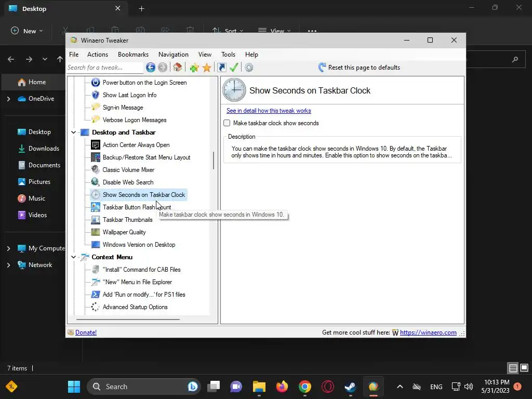Image resolution: width=532 pixels, height=399 pixels.
Task: Open the https://winaero.com link
Action: pos(428,332)
